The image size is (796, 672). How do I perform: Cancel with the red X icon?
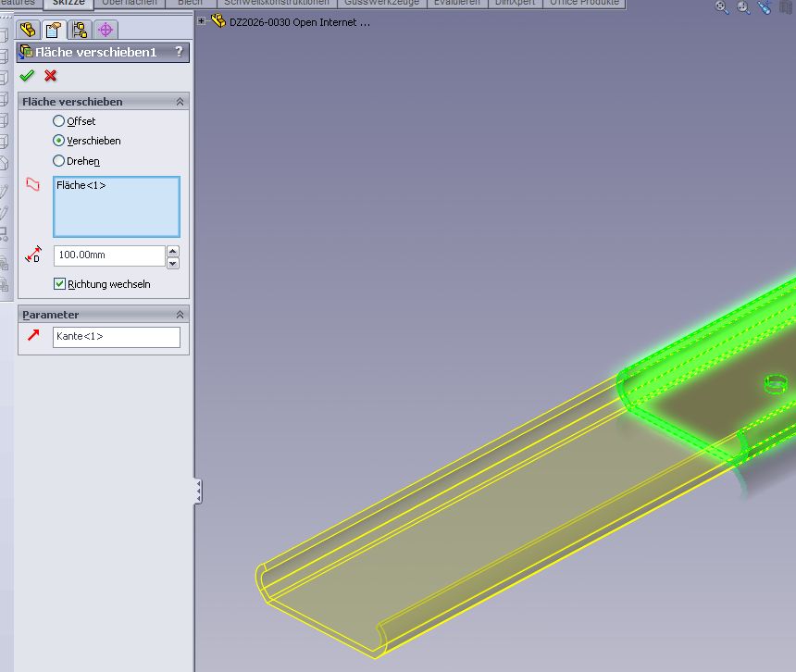pos(50,76)
